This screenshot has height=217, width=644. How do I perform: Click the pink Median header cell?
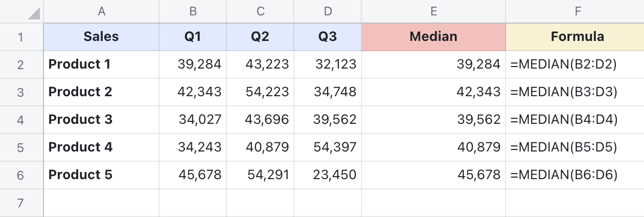(433, 37)
